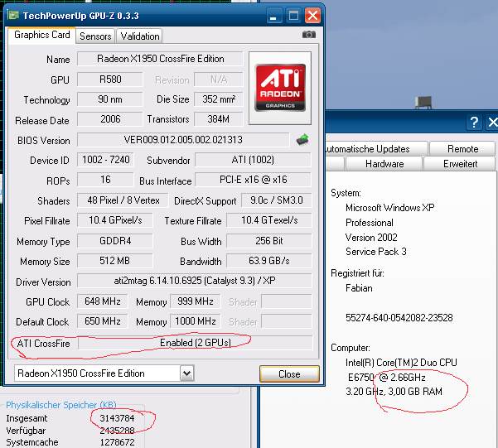Click the Technology value 90 nm
The image size is (498, 448).
coord(110,99)
